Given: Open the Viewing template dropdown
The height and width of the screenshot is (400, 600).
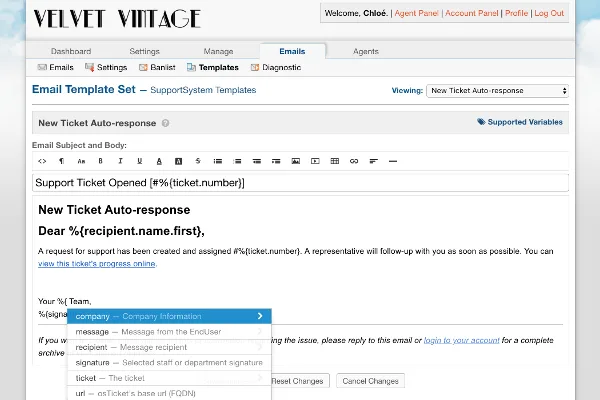Looking at the screenshot, I should tap(497, 91).
